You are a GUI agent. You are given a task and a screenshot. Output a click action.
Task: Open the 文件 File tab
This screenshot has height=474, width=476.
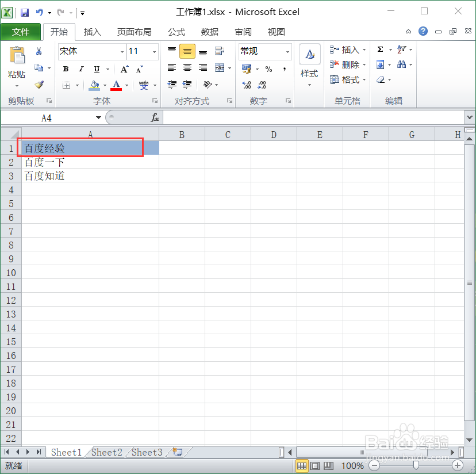(x=21, y=32)
